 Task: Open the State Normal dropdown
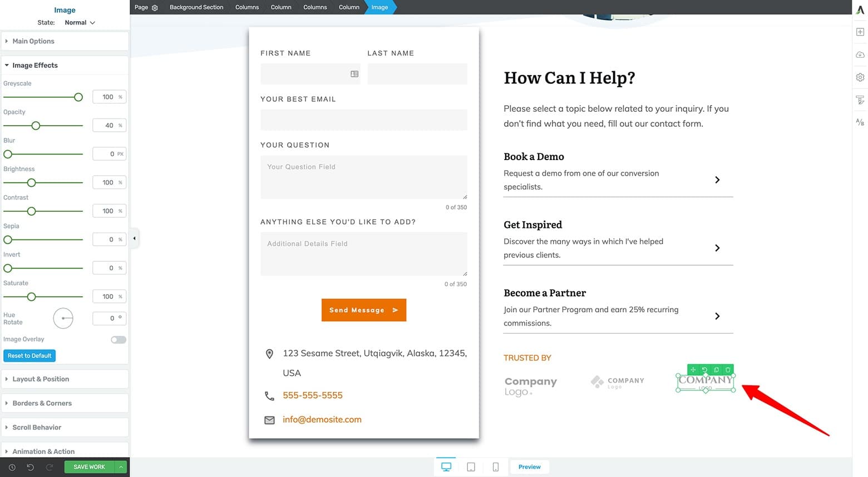pos(79,22)
